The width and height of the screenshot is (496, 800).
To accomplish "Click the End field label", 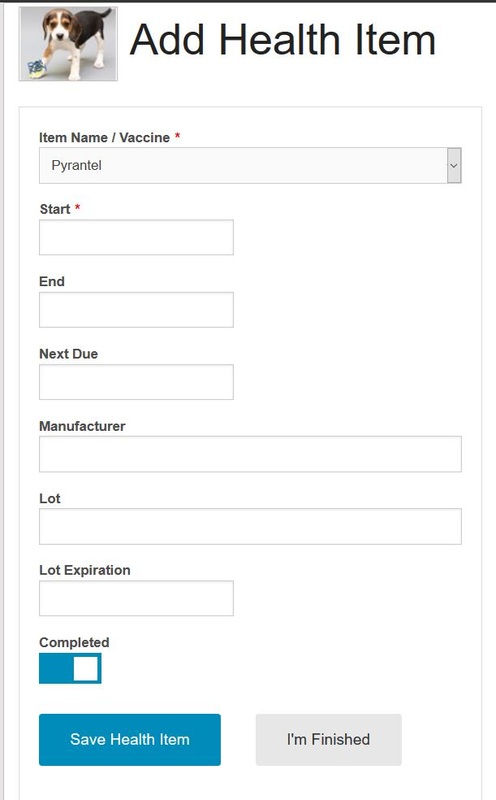I will (52, 282).
